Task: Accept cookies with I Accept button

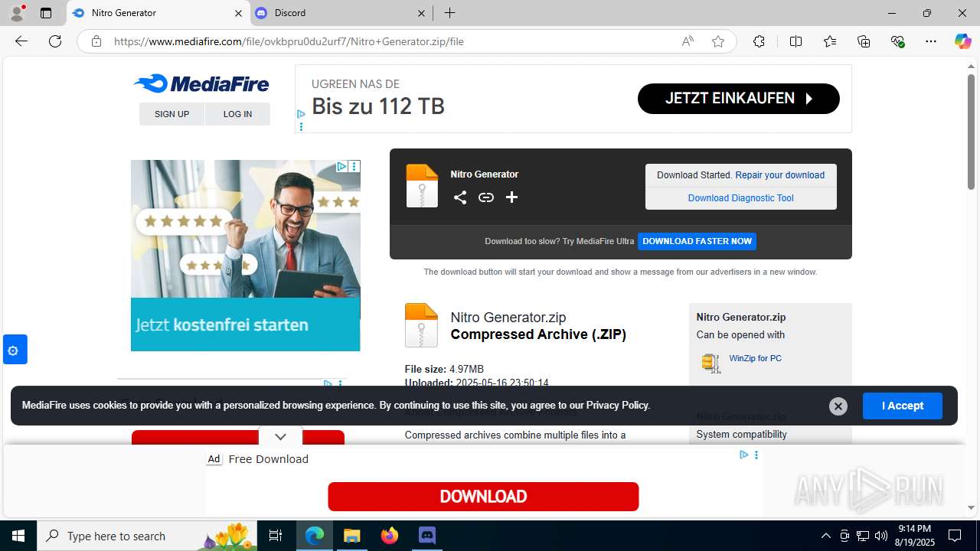Action: [x=902, y=406]
